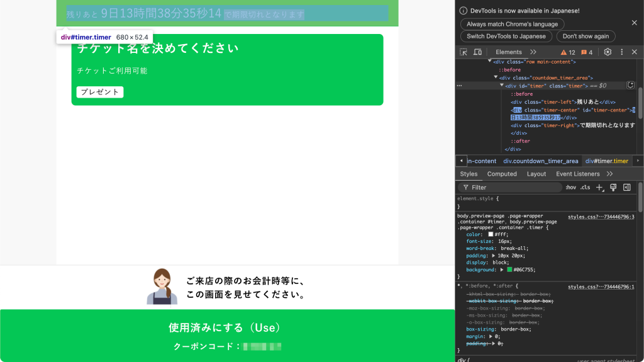644x362 pixels.
Task: Dismiss the DevTools language notification
Action: click(634, 23)
